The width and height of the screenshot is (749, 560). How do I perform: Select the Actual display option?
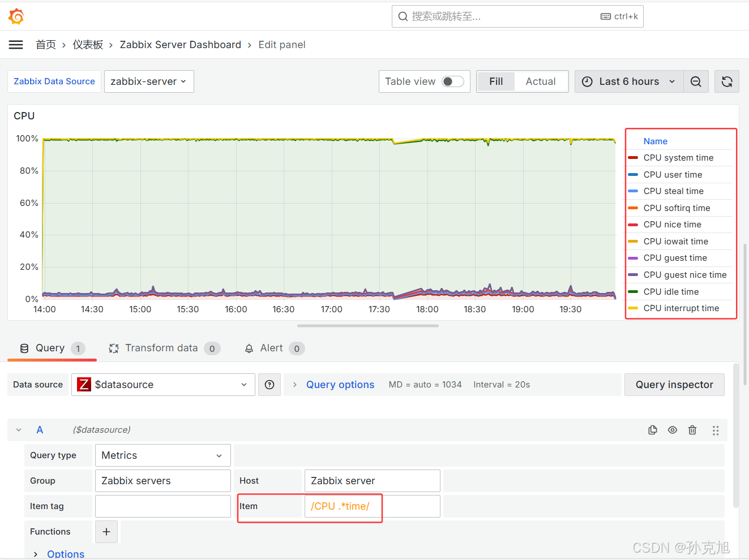(541, 81)
